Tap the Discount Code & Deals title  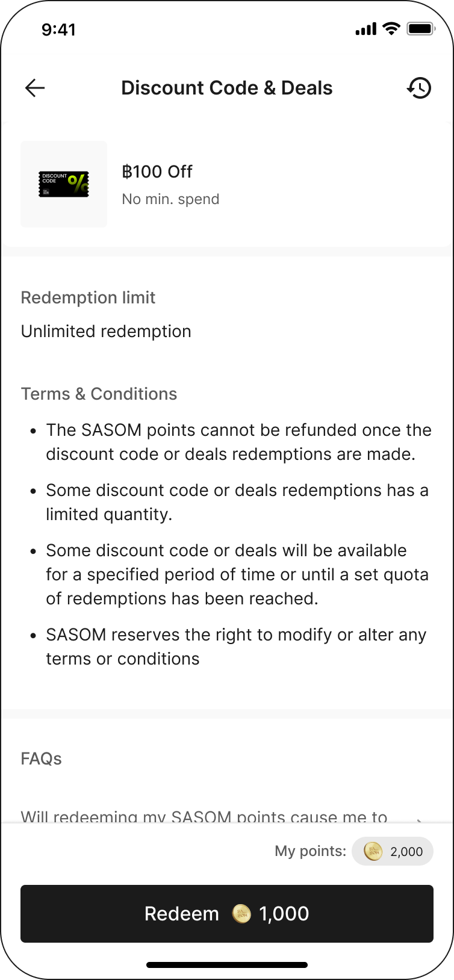(226, 88)
